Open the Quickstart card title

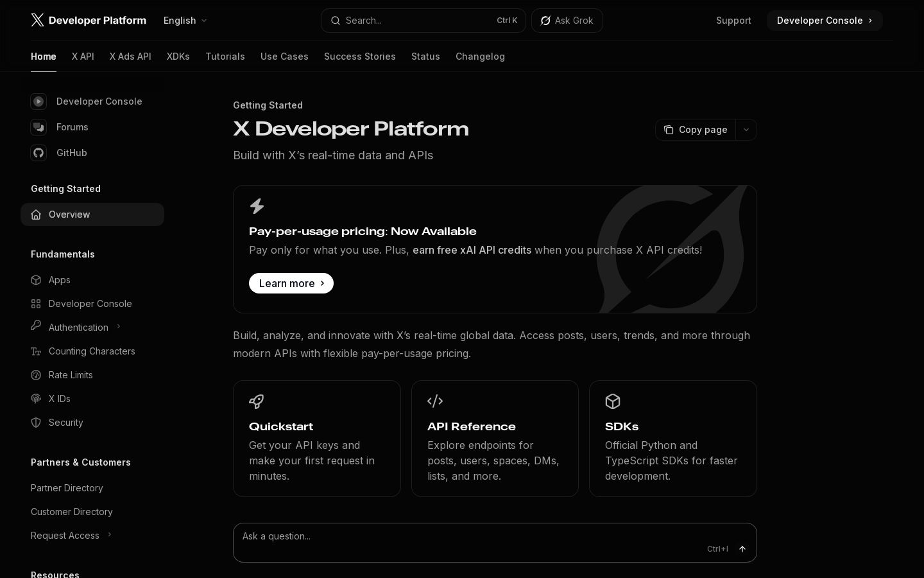point(281,427)
